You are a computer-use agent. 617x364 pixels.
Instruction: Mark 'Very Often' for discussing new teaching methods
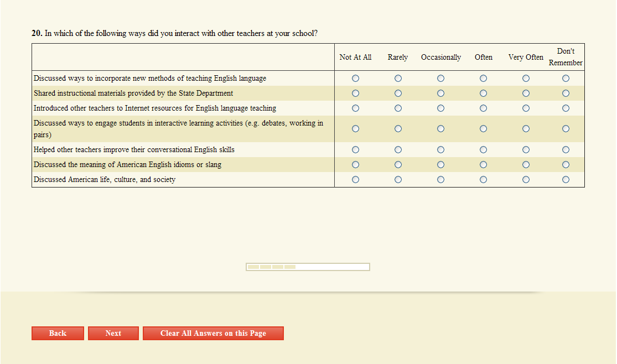pyautogui.click(x=526, y=79)
